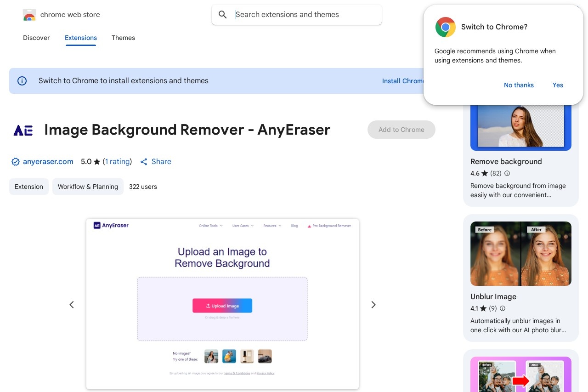Image resolution: width=588 pixels, height=392 pixels.
Task: Click the Unblur Image before/after thumbnail
Action: click(x=521, y=254)
